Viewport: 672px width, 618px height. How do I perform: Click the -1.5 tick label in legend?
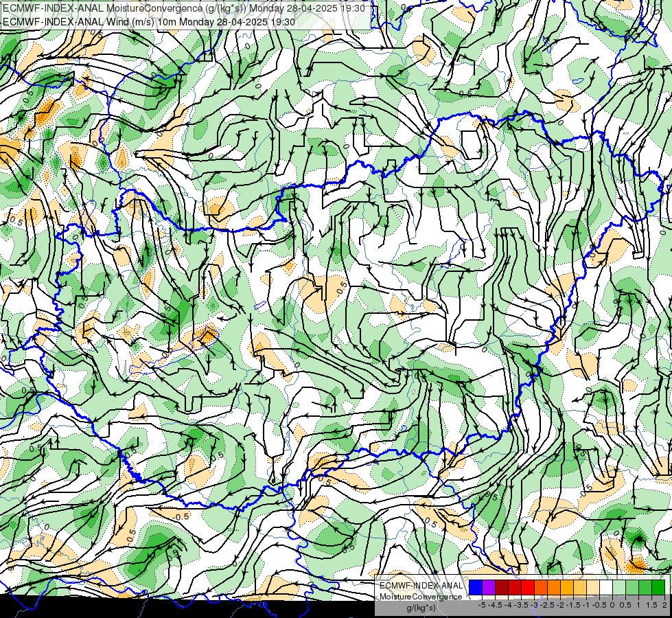pos(573,605)
